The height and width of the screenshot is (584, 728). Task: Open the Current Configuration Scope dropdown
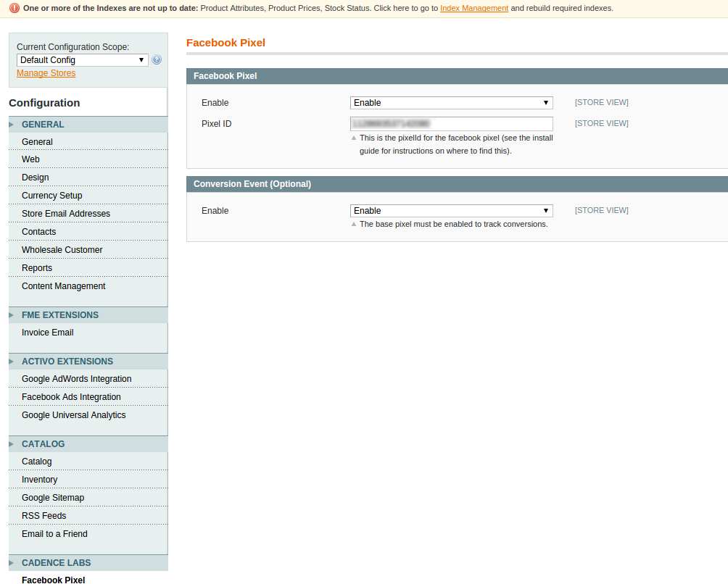point(82,60)
